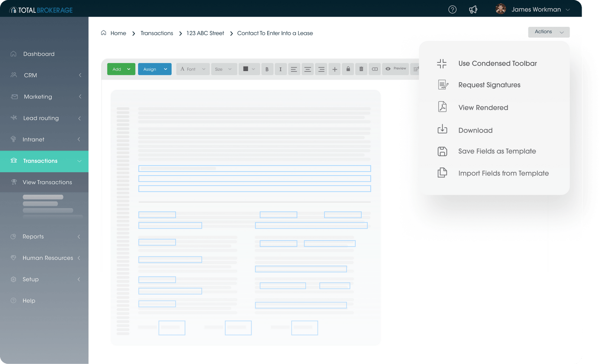The image size is (604, 364).
Task: Click the help question mark icon
Action: (x=452, y=9)
